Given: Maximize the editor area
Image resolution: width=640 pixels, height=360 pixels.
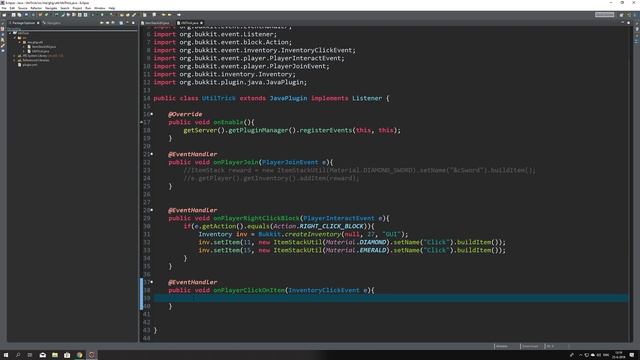Looking at the screenshot, I should [628, 23].
